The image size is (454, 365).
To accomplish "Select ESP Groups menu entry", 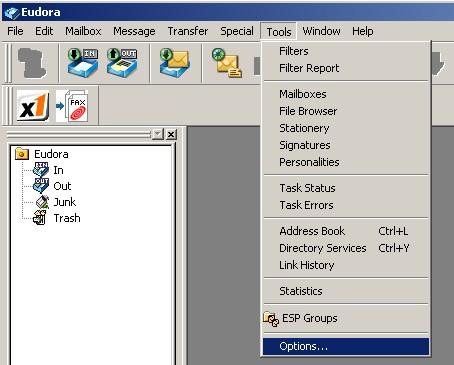I will point(346,318).
